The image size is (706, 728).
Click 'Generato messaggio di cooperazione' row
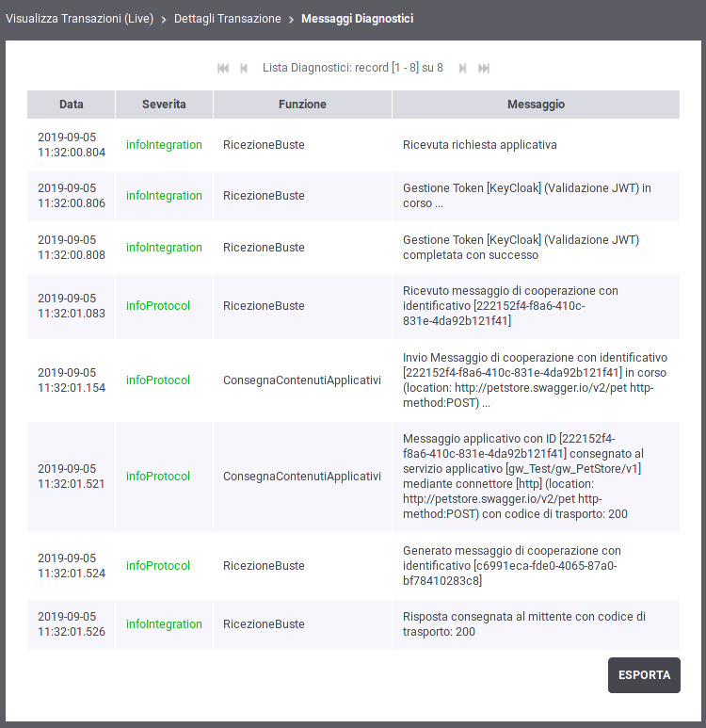[x=353, y=566]
